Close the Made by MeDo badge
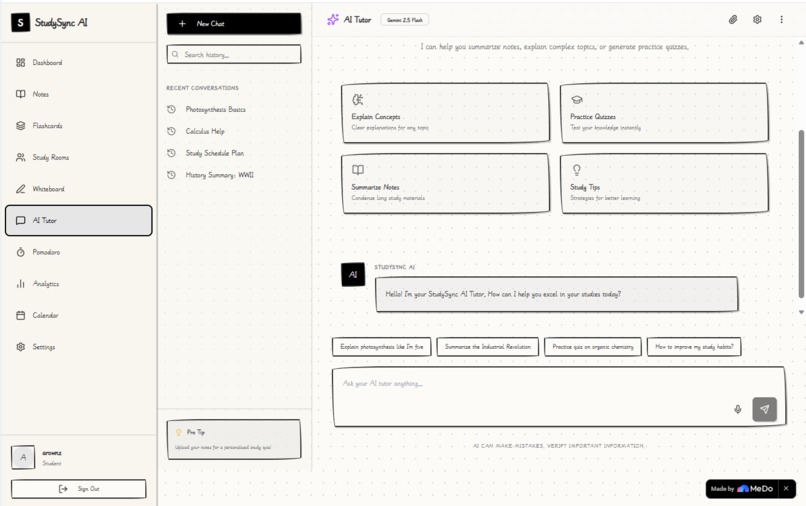Image resolution: width=806 pixels, height=506 pixels. click(x=786, y=489)
